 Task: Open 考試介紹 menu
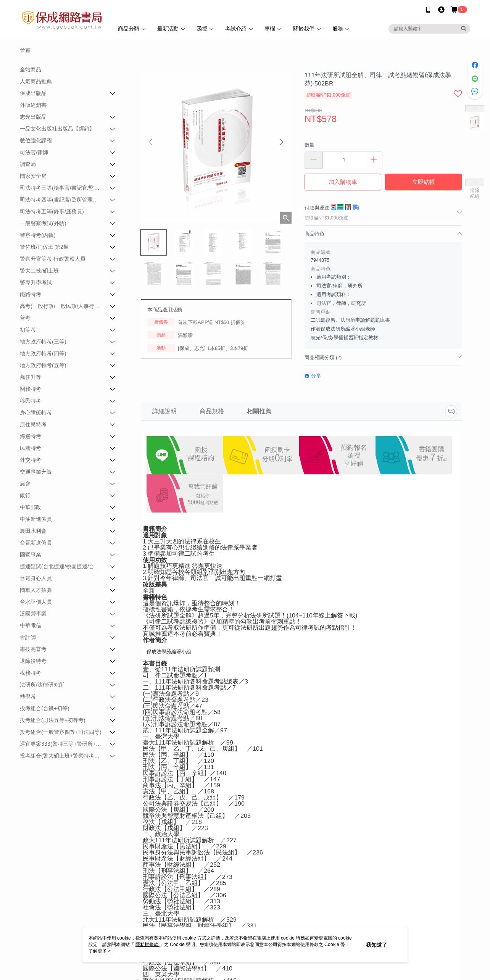click(x=239, y=29)
